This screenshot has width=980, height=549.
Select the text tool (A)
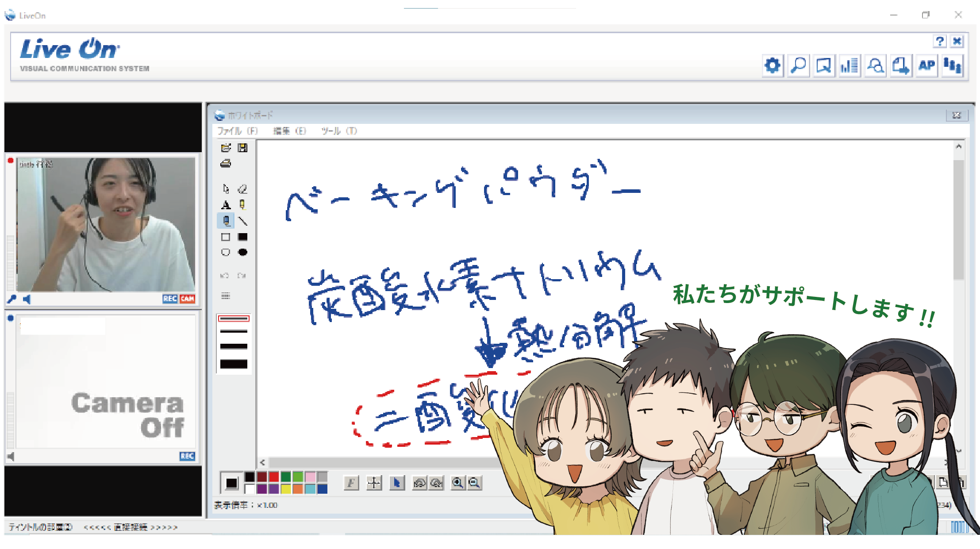(x=226, y=205)
